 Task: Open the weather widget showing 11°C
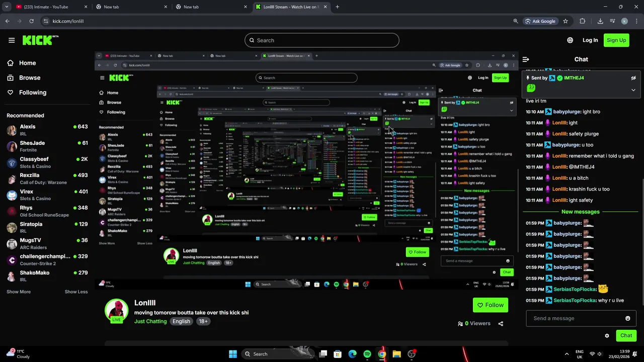[x=18, y=353]
